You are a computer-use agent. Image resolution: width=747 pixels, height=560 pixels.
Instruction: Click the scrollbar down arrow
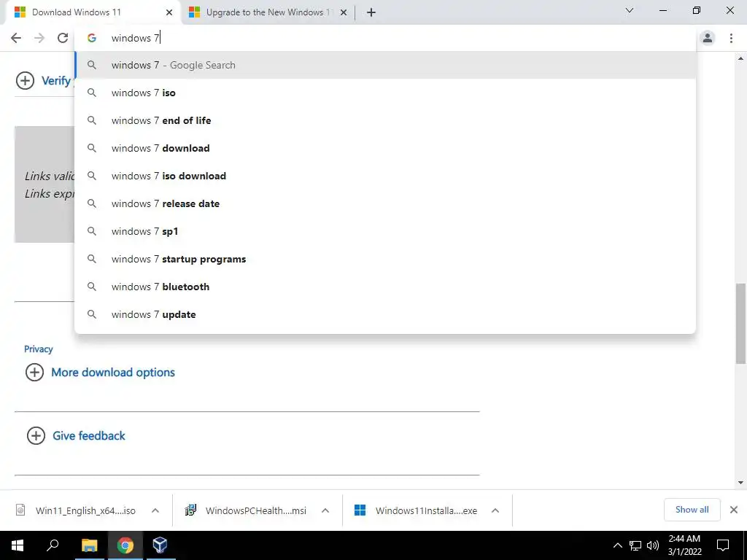[740, 483]
